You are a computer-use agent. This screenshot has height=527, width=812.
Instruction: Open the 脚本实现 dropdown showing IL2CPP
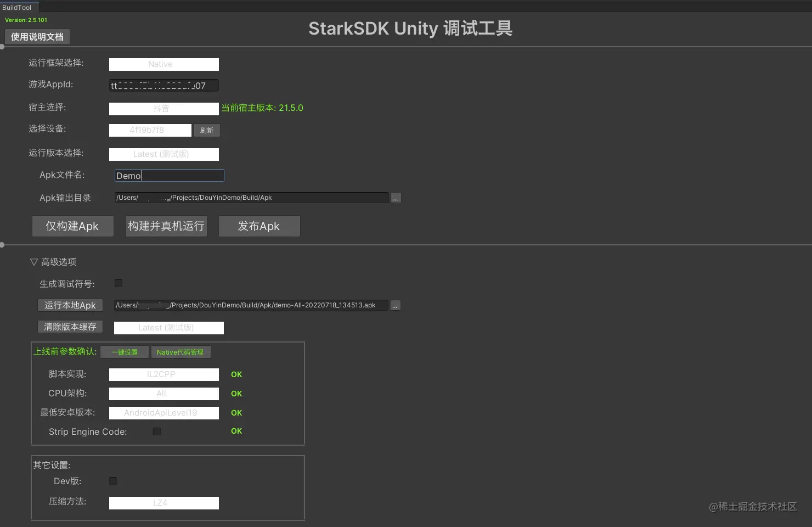pos(164,374)
